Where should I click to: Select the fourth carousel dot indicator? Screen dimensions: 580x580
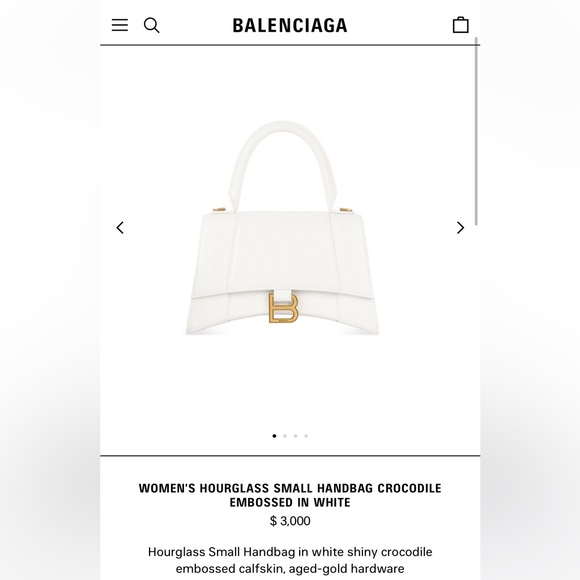tap(306, 436)
